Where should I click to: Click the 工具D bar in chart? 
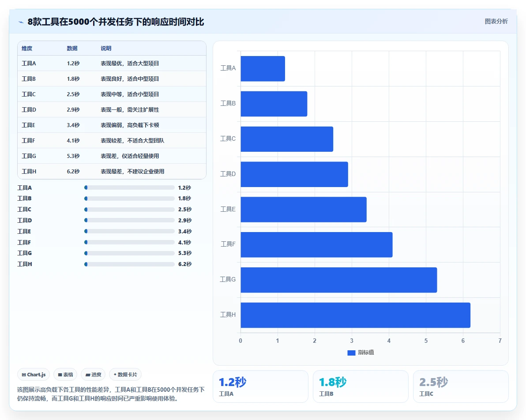tap(294, 174)
